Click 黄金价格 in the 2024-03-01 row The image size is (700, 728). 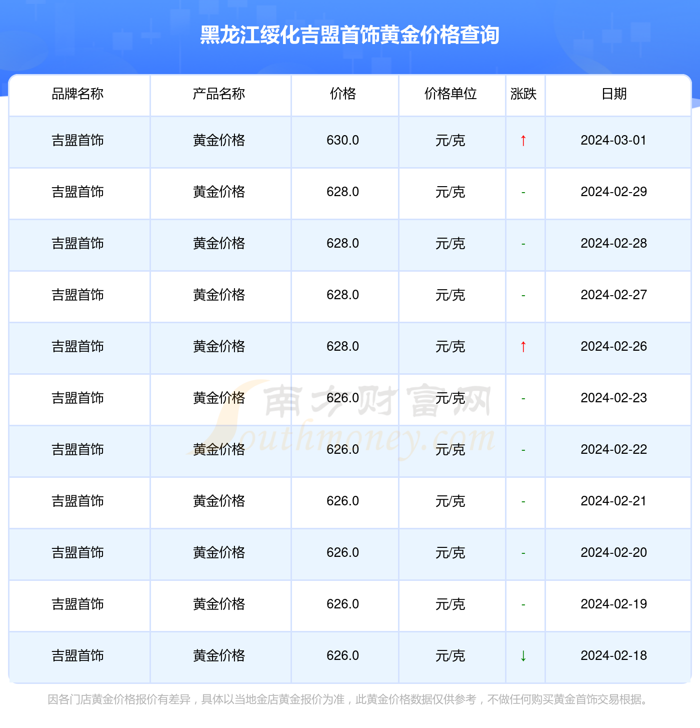(219, 141)
